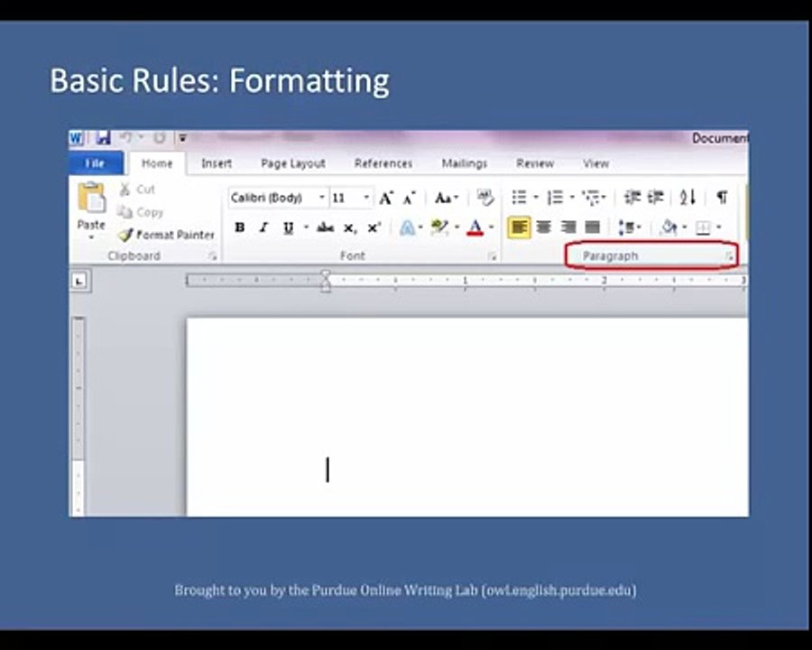Click the Shrink Font icon

pyautogui.click(x=409, y=198)
